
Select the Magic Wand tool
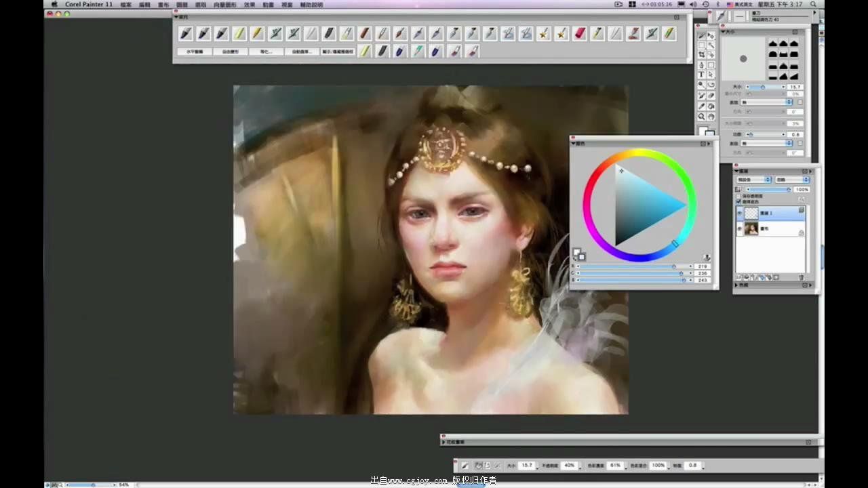click(711, 45)
